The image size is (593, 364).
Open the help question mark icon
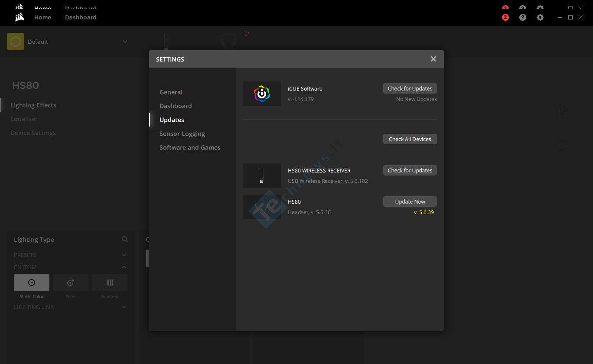coord(523,17)
